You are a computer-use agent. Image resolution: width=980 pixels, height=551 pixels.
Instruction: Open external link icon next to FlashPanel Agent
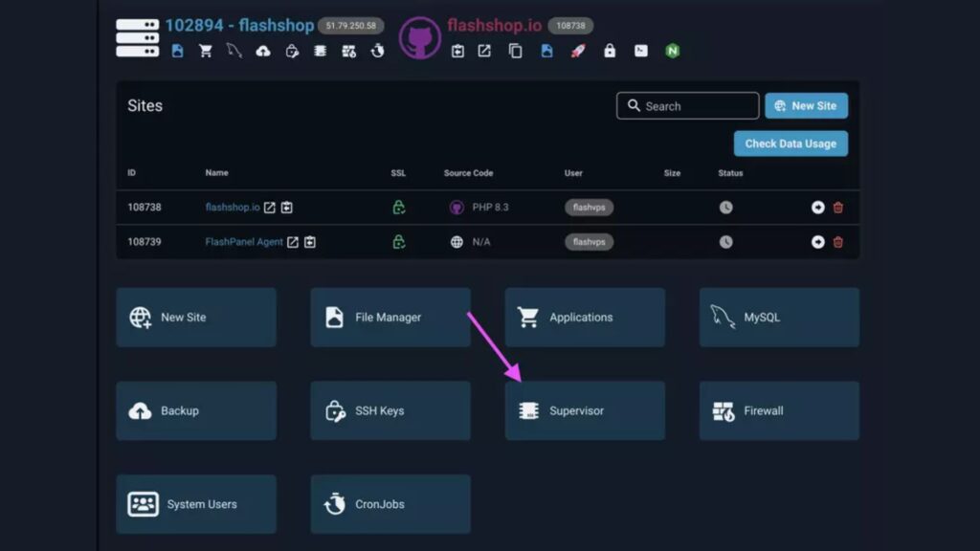tap(293, 242)
